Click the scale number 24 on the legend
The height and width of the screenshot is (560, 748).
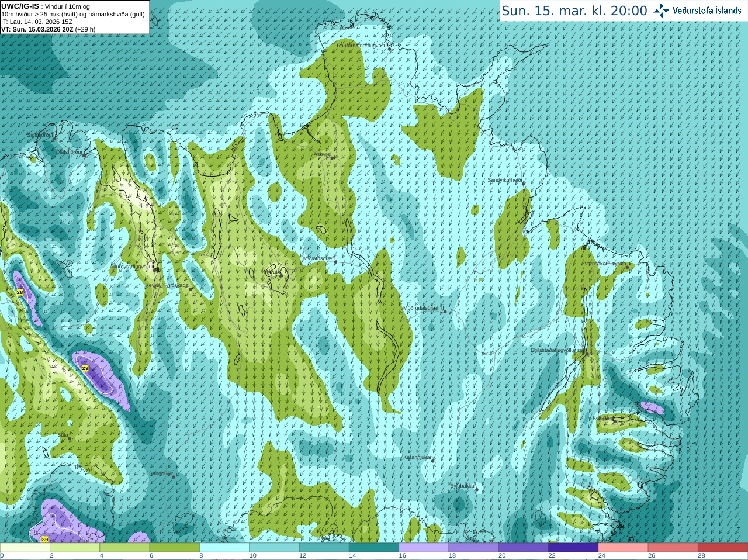coord(602,556)
